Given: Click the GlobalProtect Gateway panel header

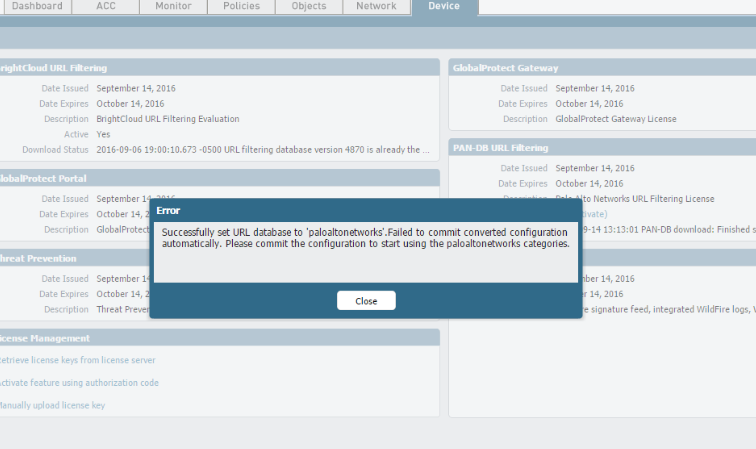Looking at the screenshot, I should click(602, 68).
